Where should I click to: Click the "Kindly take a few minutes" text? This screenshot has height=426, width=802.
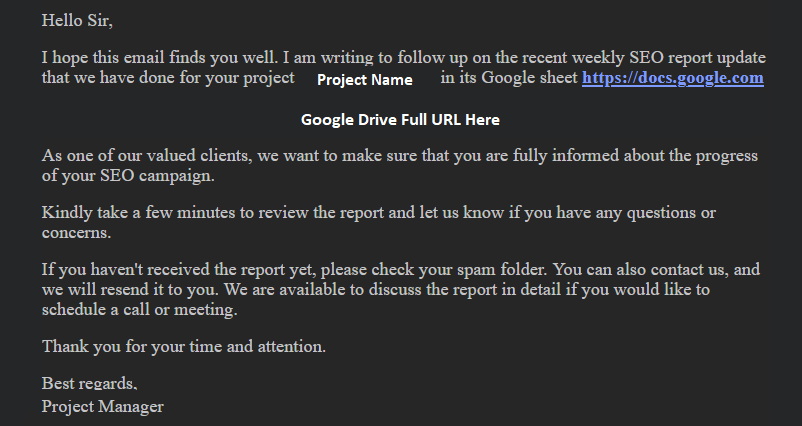pyautogui.click(x=141, y=213)
